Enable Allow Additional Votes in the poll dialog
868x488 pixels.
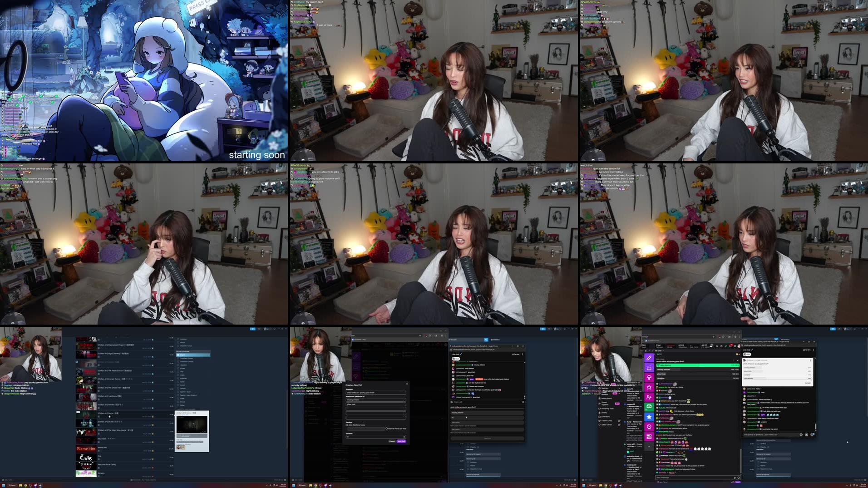pos(347,425)
